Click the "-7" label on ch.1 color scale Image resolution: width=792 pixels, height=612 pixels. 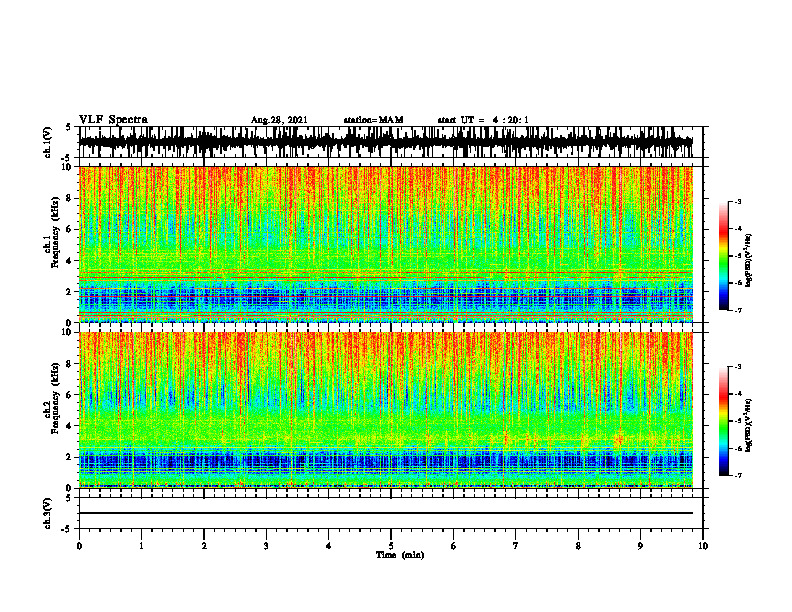tap(738, 310)
